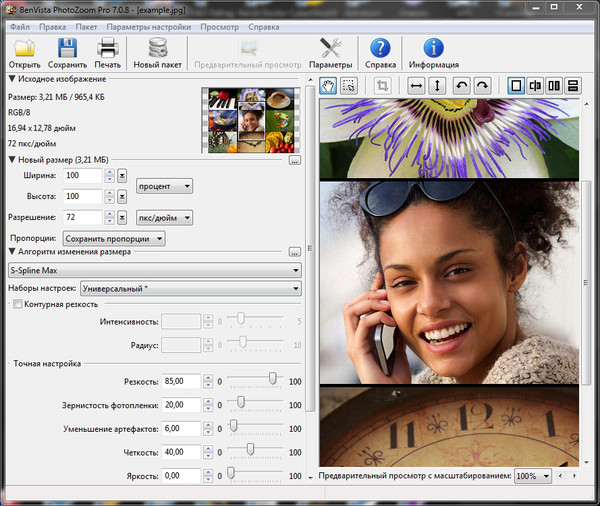This screenshot has height=506, width=600.
Task: Open the процент units dropdown
Action: (x=165, y=185)
